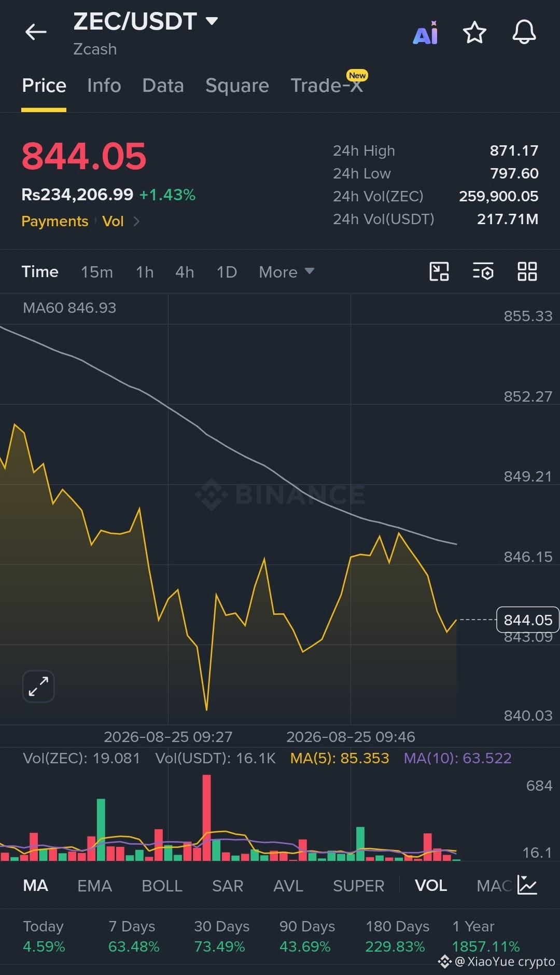Tap the 180 Days 229.83% performance
The width and height of the screenshot is (560, 975).
pos(397,936)
